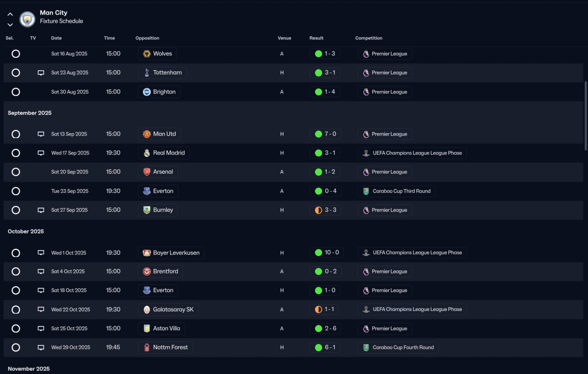This screenshot has width=588, height=374.
Task: Sort fixtures by the Date column header
Action: [x=57, y=38]
